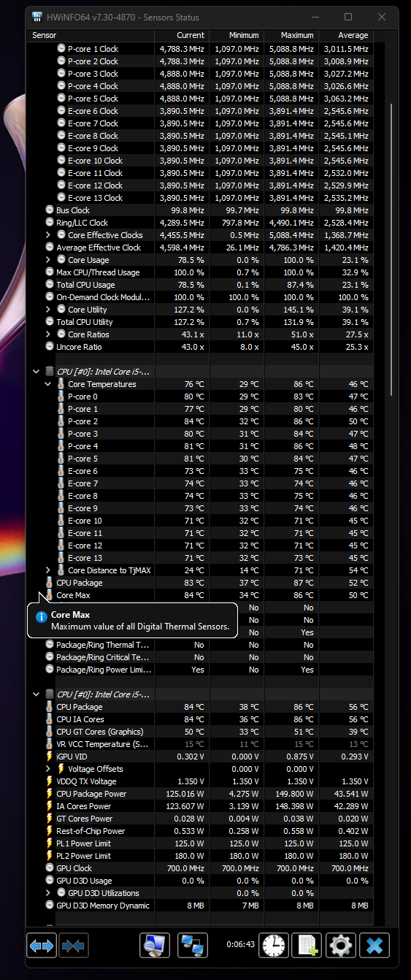Click the Current column header
Screen dimensions: 411x980
click(182, 35)
